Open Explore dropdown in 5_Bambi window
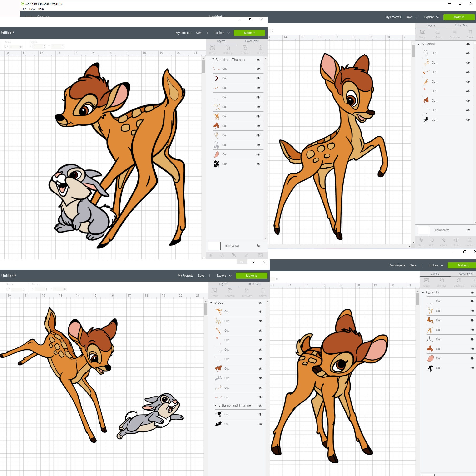The height and width of the screenshot is (476, 476). [x=431, y=17]
